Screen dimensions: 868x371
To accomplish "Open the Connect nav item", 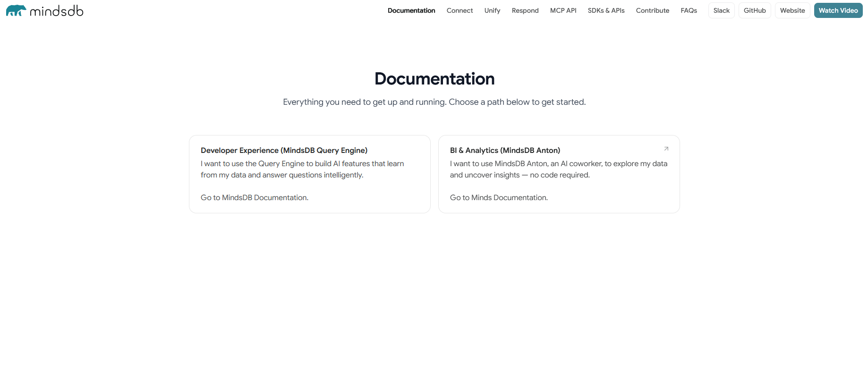I will click(x=460, y=10).
